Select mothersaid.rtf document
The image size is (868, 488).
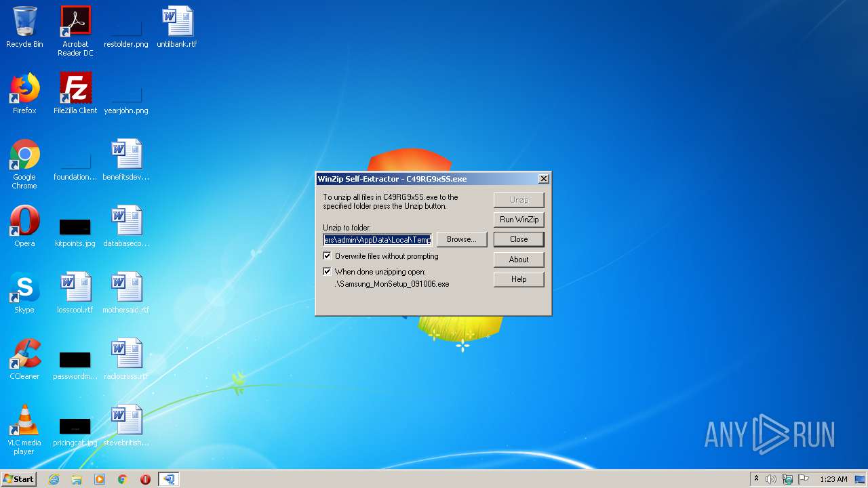tap(126, 293)
